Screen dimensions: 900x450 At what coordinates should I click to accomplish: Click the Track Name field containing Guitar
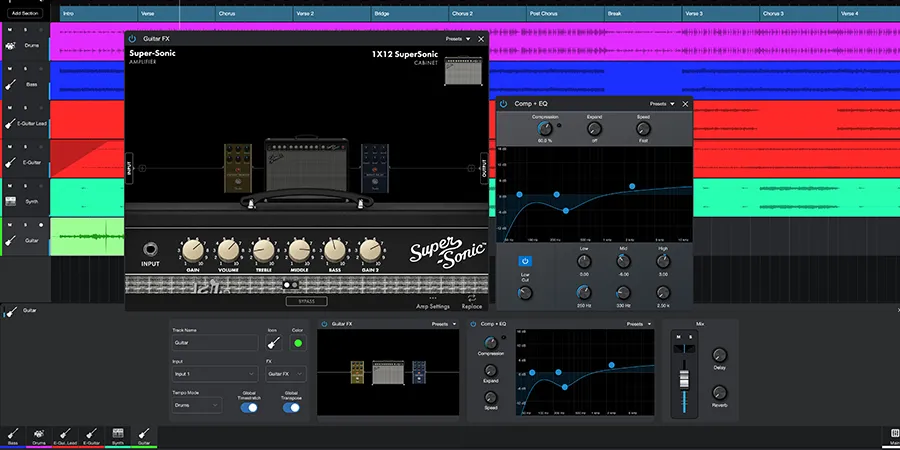(215, 343)
